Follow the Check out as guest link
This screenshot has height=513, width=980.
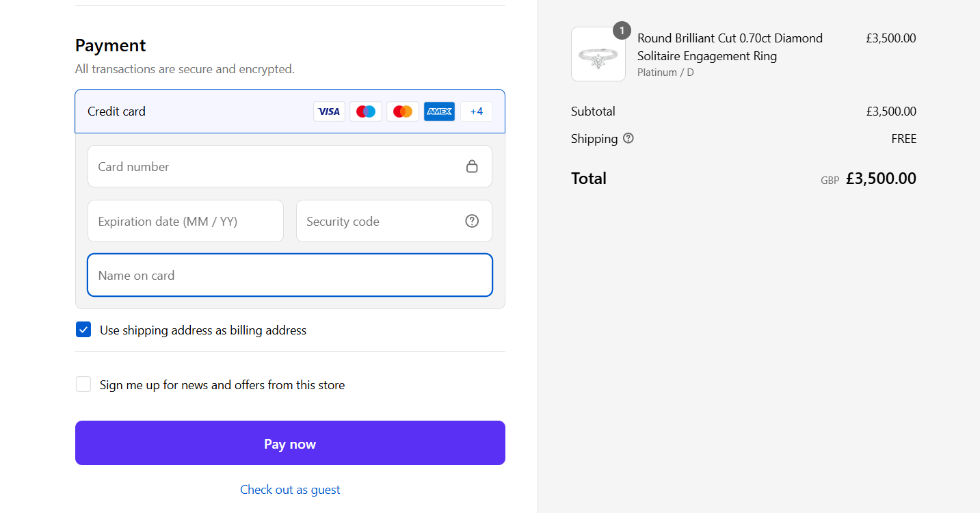(290, 490)
